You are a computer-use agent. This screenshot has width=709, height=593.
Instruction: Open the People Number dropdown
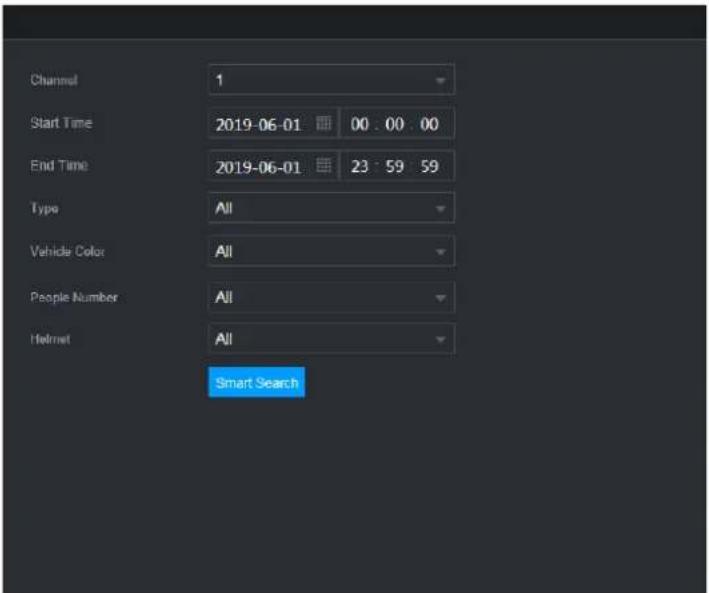pos(331,297)
